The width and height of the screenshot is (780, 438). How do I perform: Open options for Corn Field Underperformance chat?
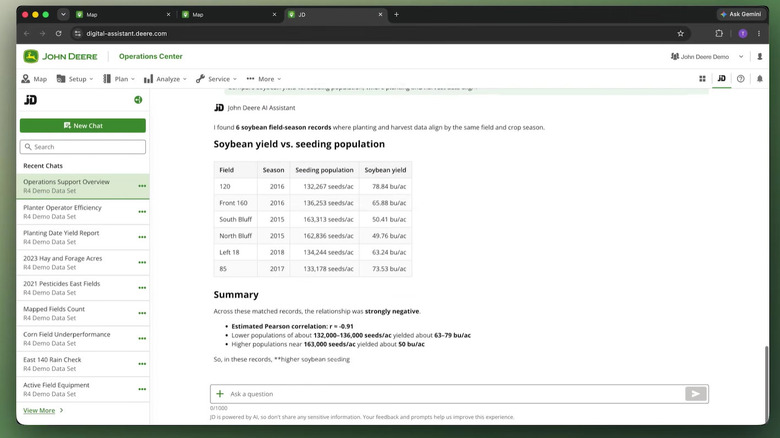(x=142, y=338)
